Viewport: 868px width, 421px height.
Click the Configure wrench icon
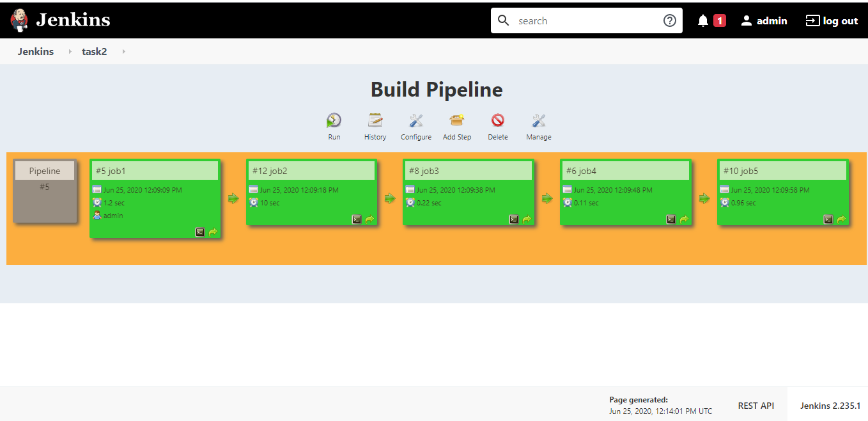415,122
